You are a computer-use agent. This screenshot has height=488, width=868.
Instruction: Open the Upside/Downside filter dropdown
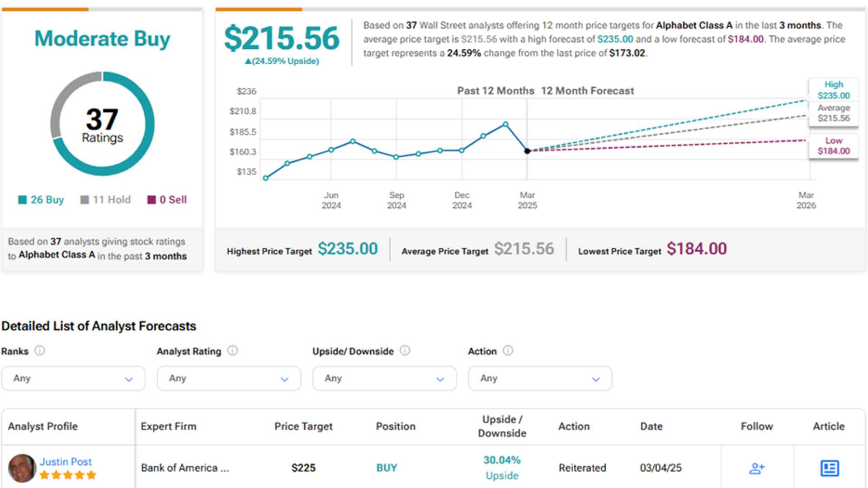click(384, 379)
